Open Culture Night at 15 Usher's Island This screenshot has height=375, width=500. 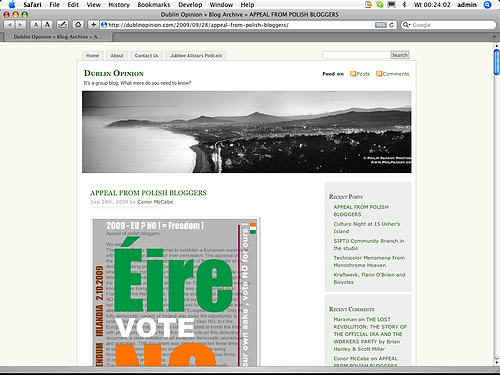pos(367,227)
